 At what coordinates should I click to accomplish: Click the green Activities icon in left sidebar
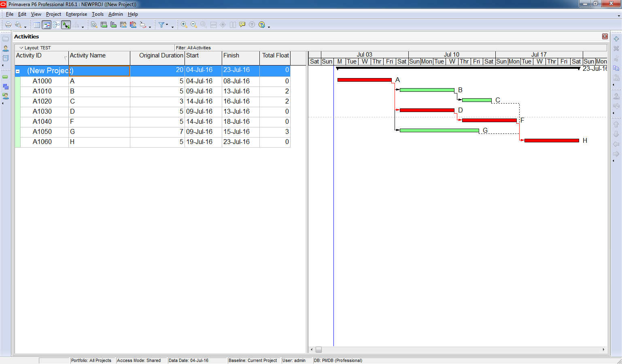click(6, 77)
